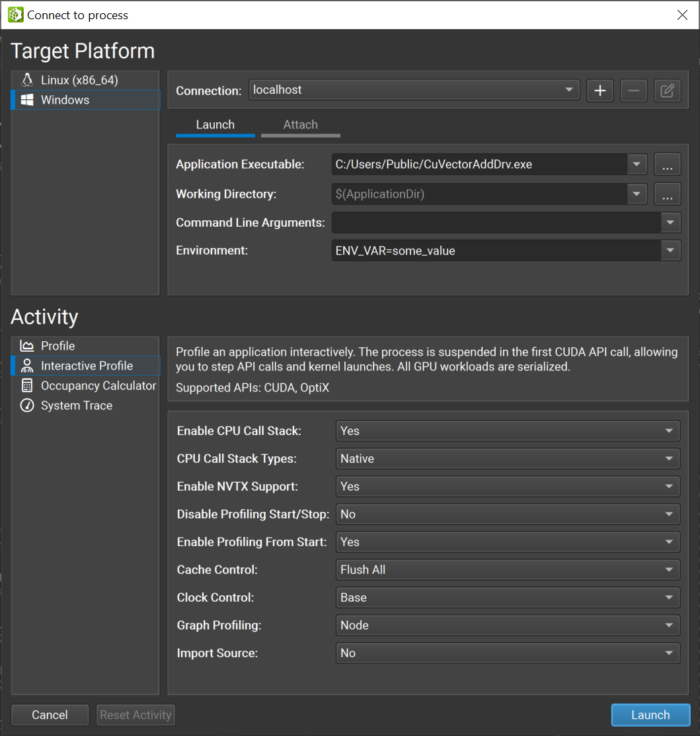Choose the Profile activity
The width and height of the screenshot is (700, 736).
[85, 346]
